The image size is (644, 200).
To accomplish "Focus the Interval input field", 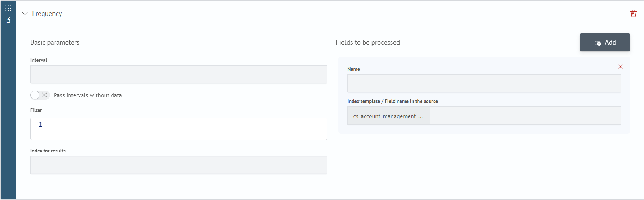I will tap(179, 74).
